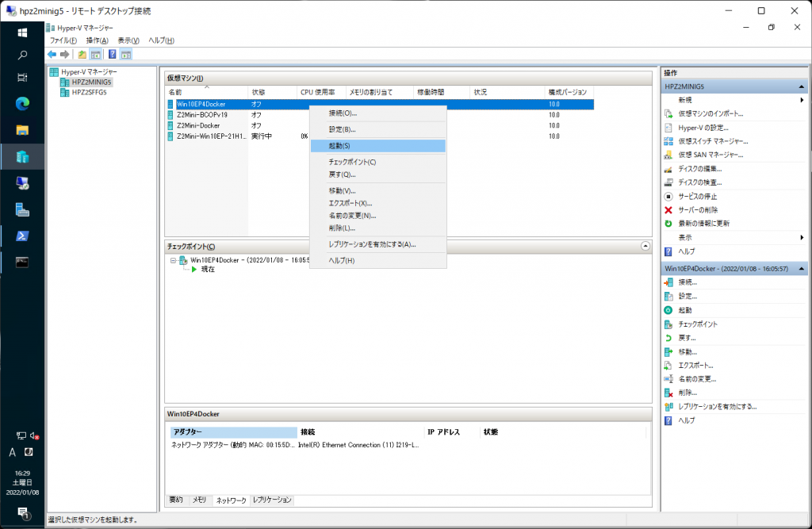
Task: Click 接続 action for Win10EP4Docker
Action: pos(688,282)
